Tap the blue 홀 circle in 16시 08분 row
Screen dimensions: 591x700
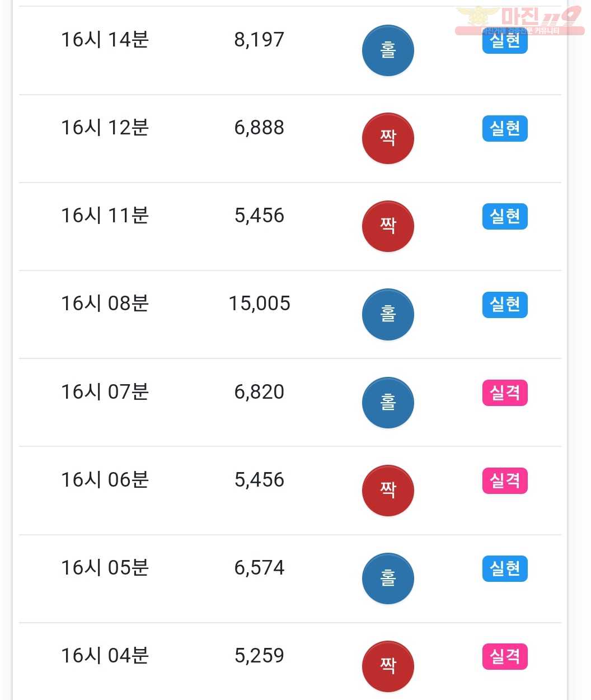[x=388, y=314]
